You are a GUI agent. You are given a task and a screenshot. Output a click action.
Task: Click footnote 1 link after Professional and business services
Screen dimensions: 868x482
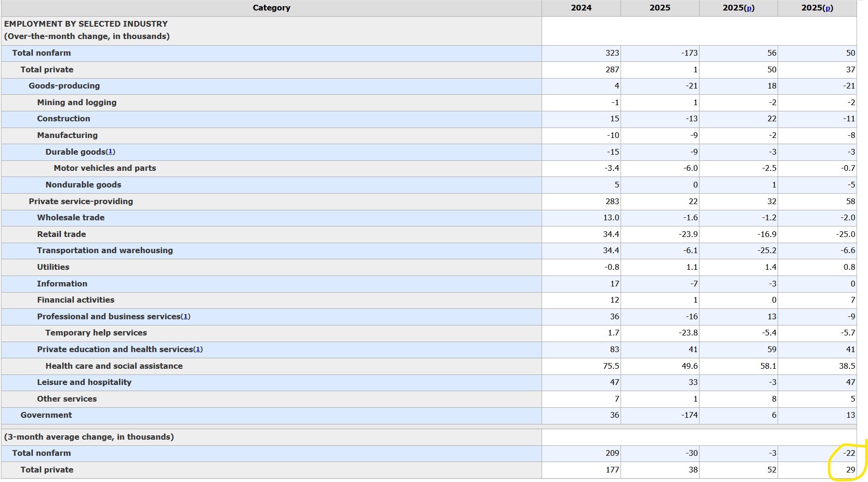(186, 316)
